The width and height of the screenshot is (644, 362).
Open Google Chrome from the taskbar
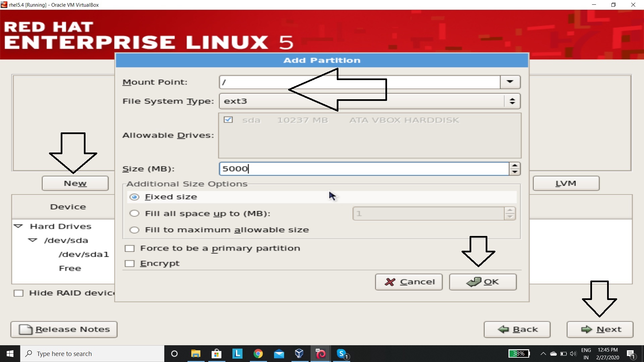point(258,354)
